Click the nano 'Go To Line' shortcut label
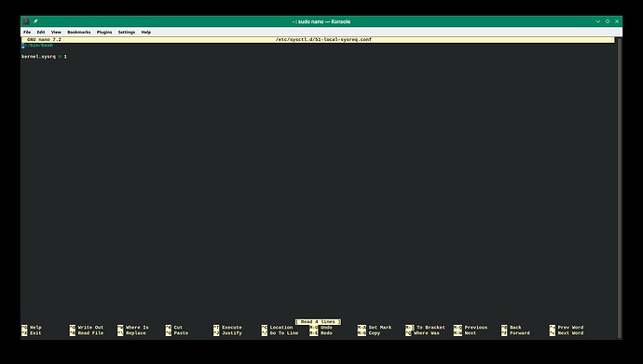This screenshot has height=364, width=643. (x=284, y=333)
